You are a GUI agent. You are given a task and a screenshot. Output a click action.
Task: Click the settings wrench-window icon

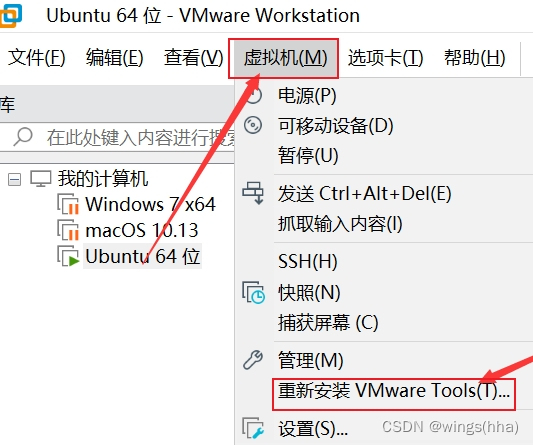point(253,428)
